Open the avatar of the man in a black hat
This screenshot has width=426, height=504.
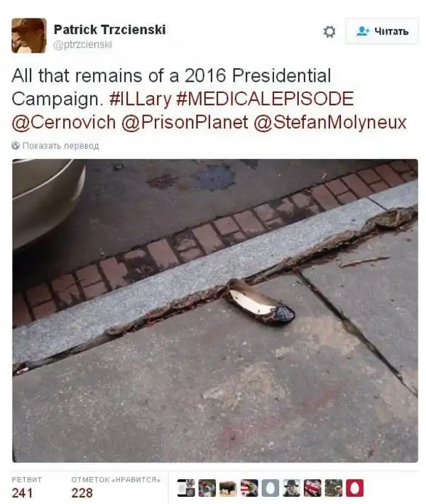[292, 488]
